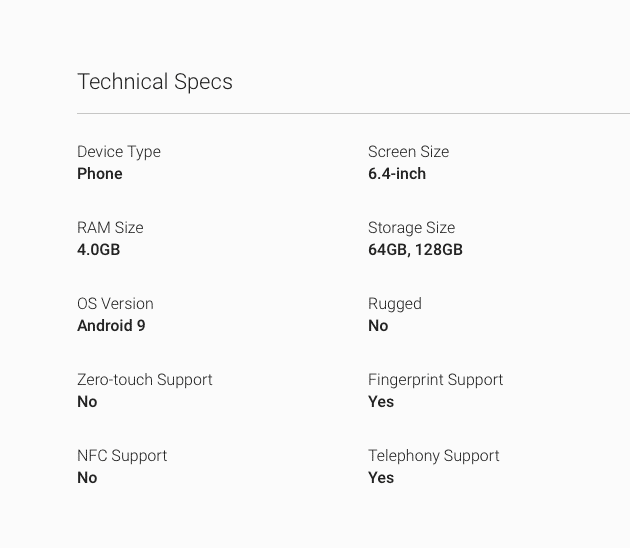Select the 64GB, 128GB storage value
This screenshot has height=548, width=630.
(415, 250)
